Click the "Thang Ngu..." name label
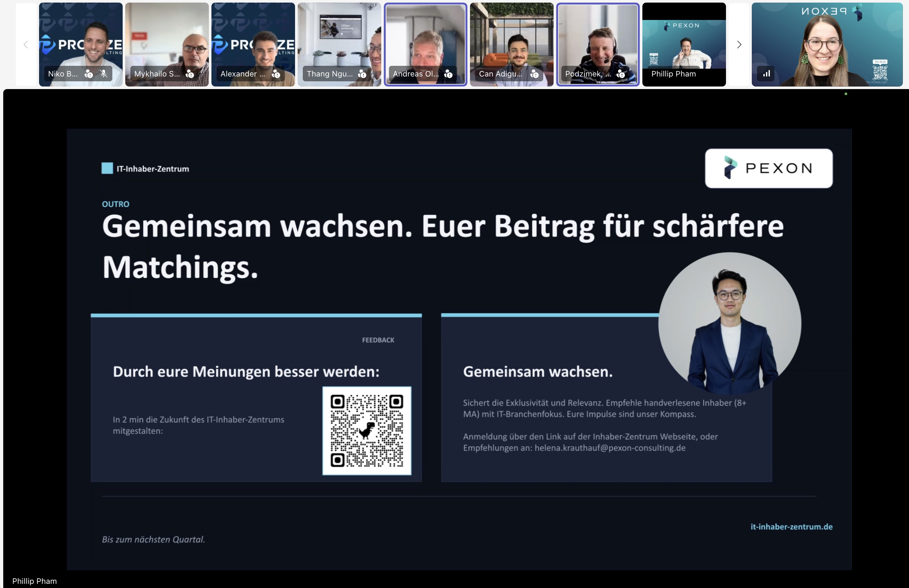The height and width of the screenshot is (588, 909). 330,74
